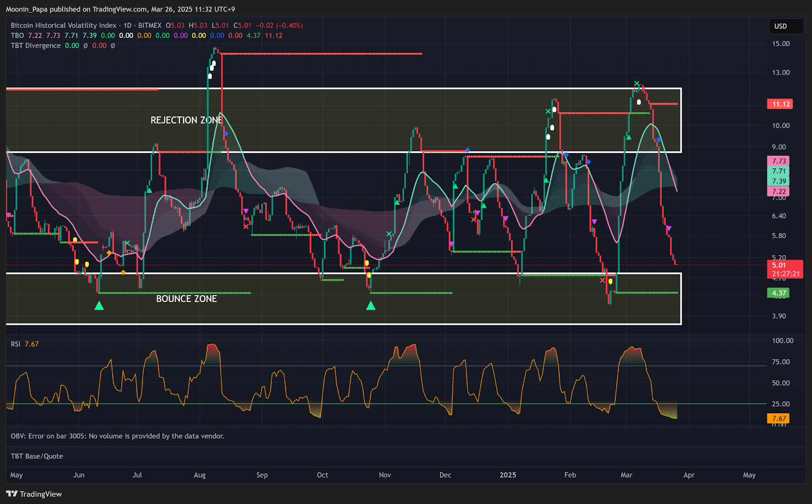Click the legend close value C5.01

(x=243, y=25)
